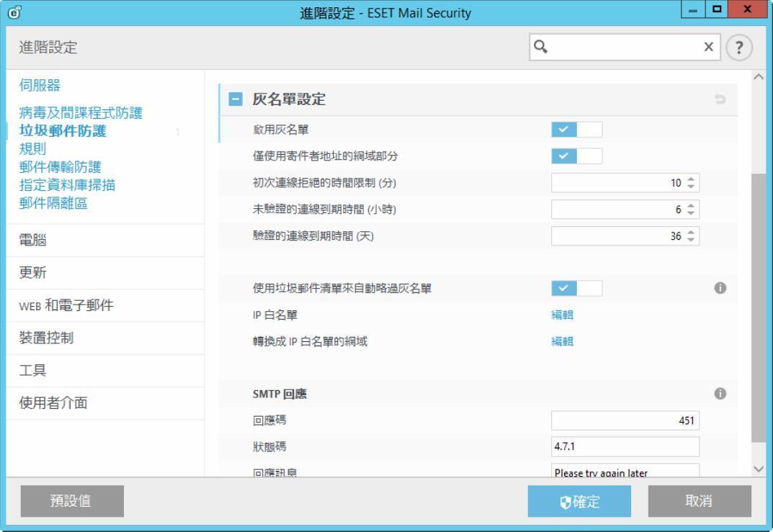This screenshot has height=532, width=773.
Task: Open 工具 settings category
Action: (x=105, y=371)
